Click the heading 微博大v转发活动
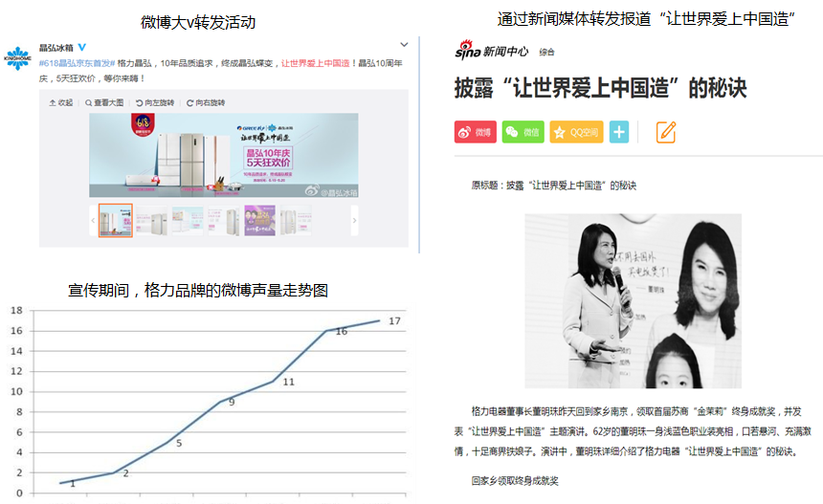The height and width of the screenshot is (504, 823). pyautogui.click(x=198, y=23)
